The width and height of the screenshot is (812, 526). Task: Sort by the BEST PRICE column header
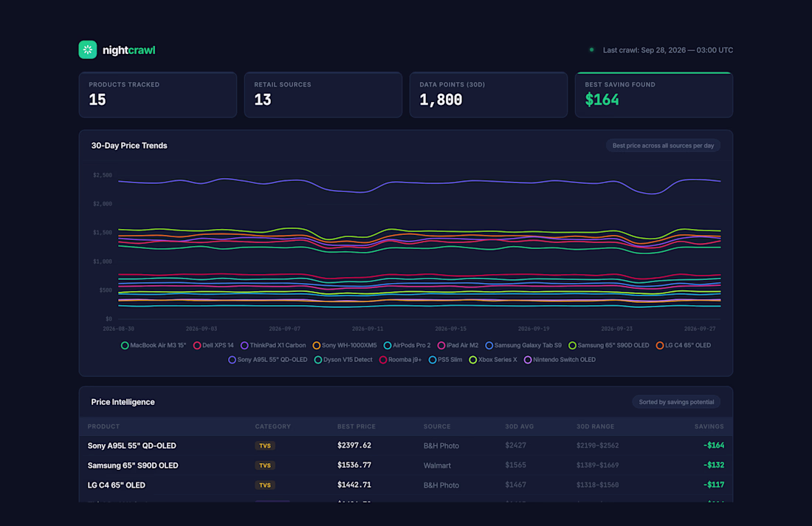pos(357,426)
